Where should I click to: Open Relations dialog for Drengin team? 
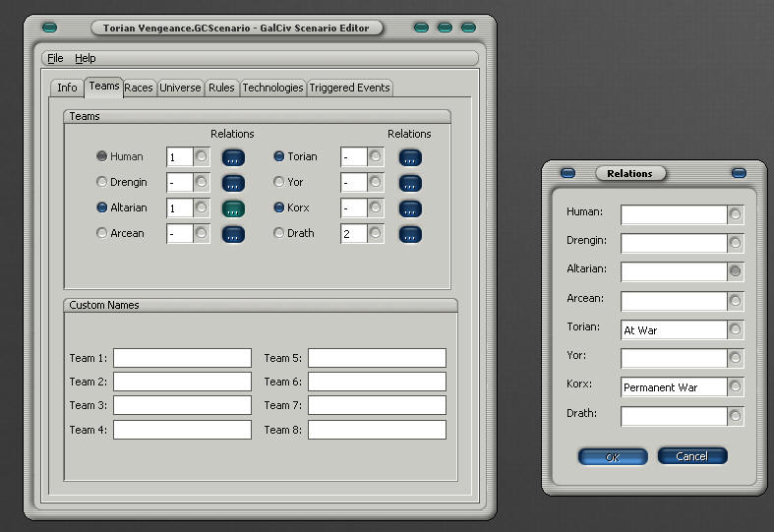pos(233,184)
